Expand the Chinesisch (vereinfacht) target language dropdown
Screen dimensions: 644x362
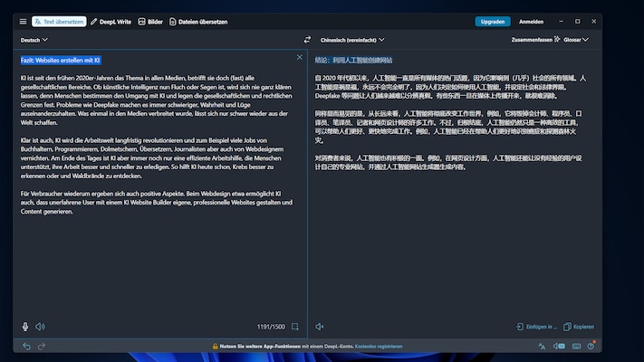[352, 40]
